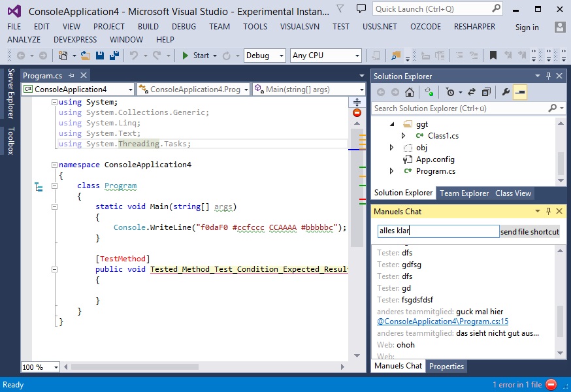The height and width of the screenshot is (392, 571).
Task: Click the Save All toolbar icon
Action: 113,56
